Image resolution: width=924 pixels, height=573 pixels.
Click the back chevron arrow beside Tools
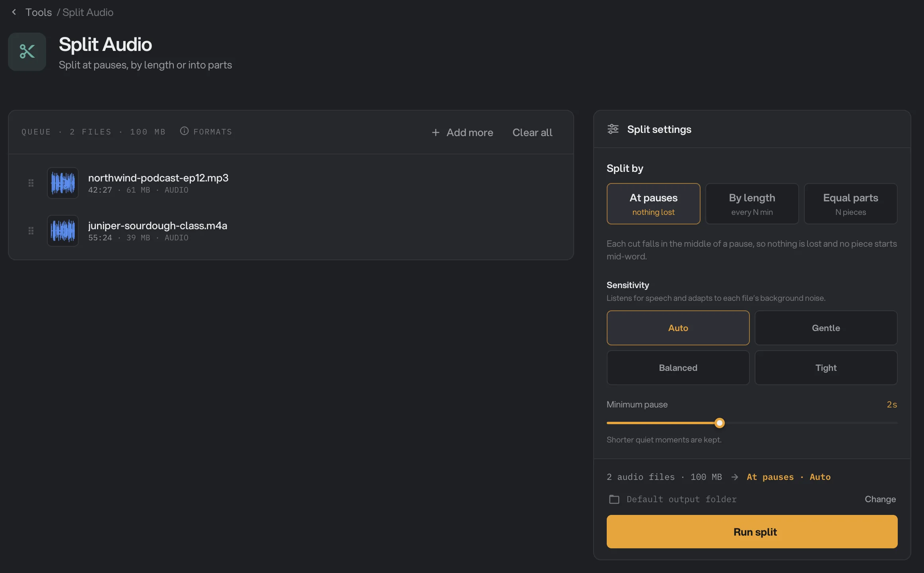14,12
